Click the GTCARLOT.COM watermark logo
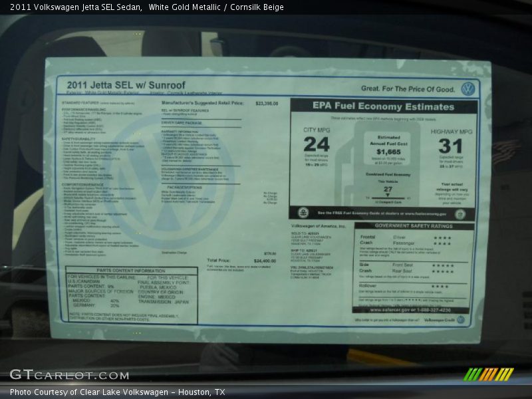This screenshot has width=532, height=399. click(69, 375)
